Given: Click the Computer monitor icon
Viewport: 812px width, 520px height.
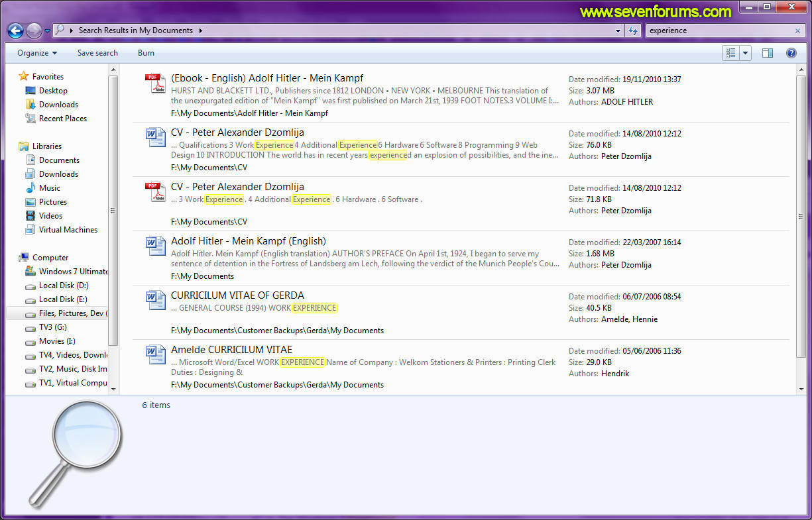Looking at the screenshot, I should [24, 258].
